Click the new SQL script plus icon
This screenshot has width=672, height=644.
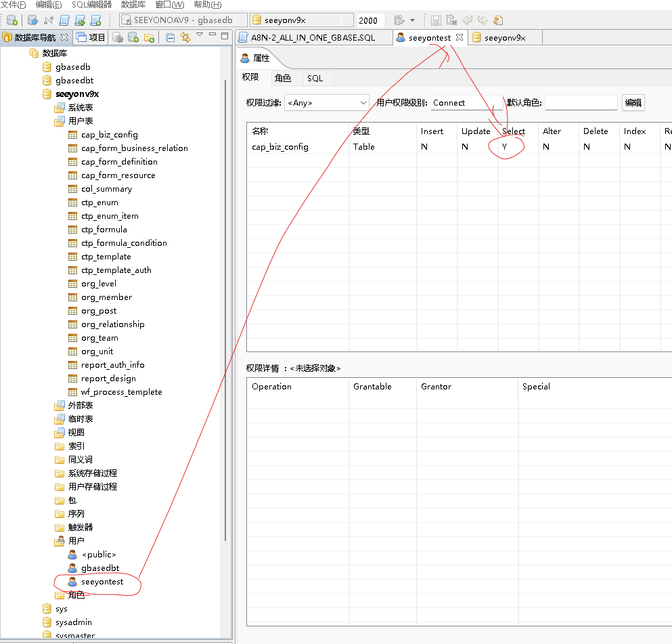coord(96,20)
